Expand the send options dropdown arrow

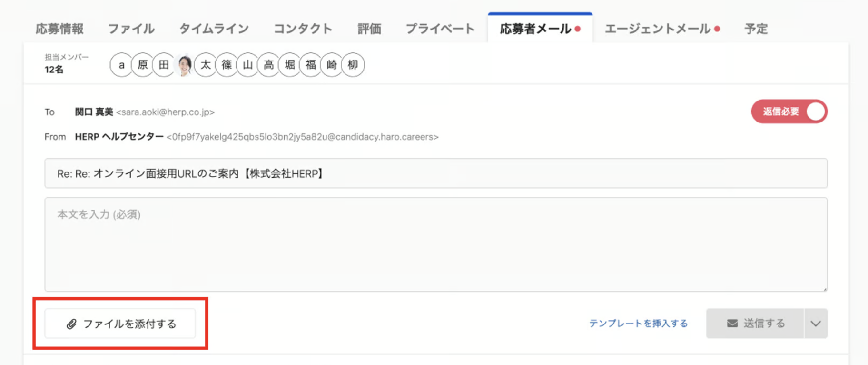coord(816,324)
